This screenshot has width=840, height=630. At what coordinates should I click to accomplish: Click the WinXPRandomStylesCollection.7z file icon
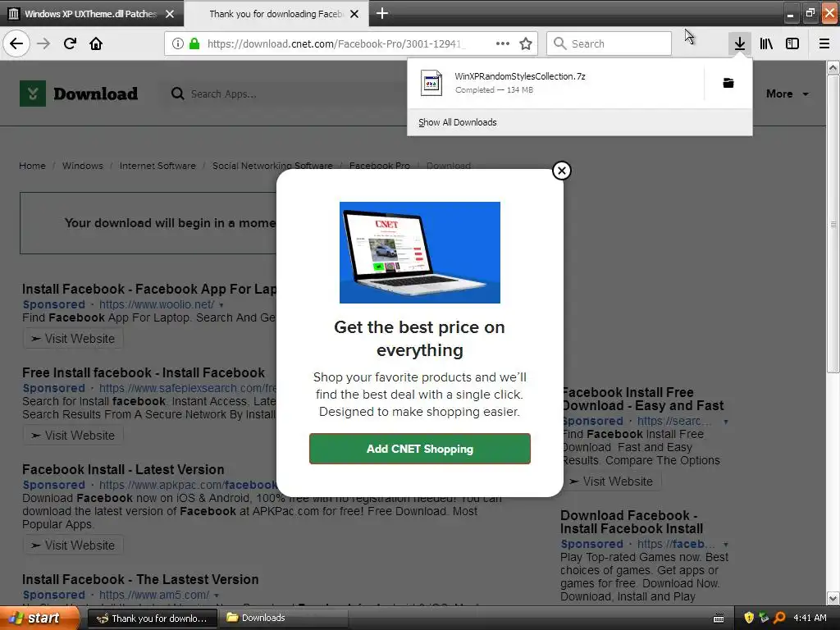(431, 83)
